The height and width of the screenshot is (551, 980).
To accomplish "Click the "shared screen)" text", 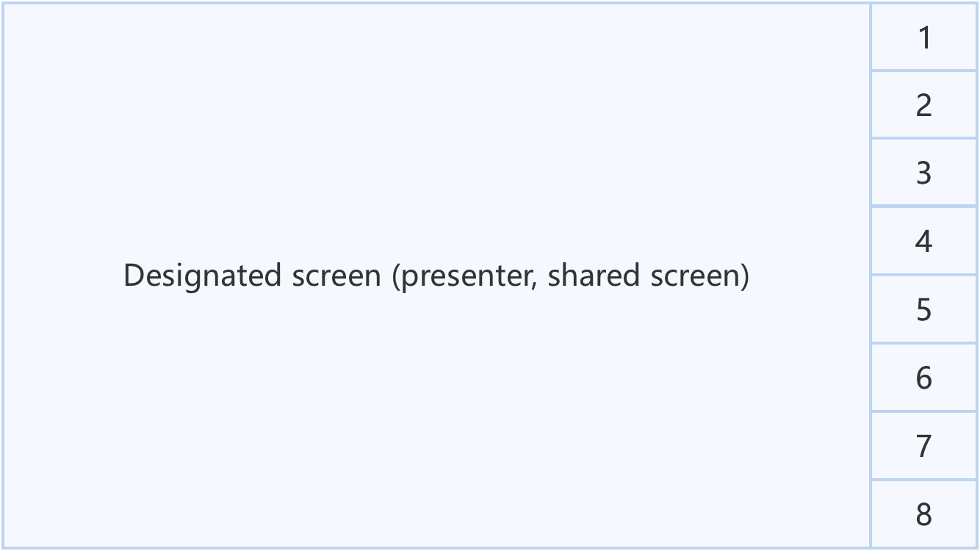I will click(x=648, y=276).
